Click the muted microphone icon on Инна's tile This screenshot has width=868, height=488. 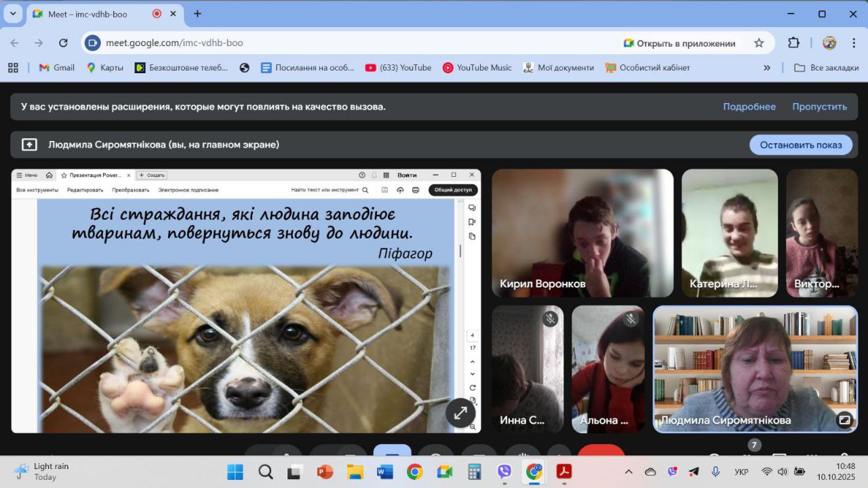pyautogui.click(x=550, y=319)
